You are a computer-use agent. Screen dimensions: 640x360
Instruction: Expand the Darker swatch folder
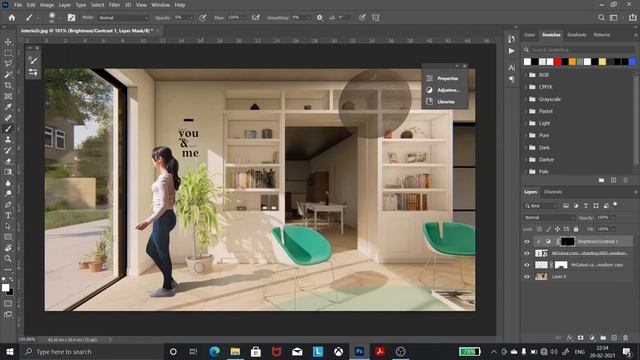click(x=526, y=160)
